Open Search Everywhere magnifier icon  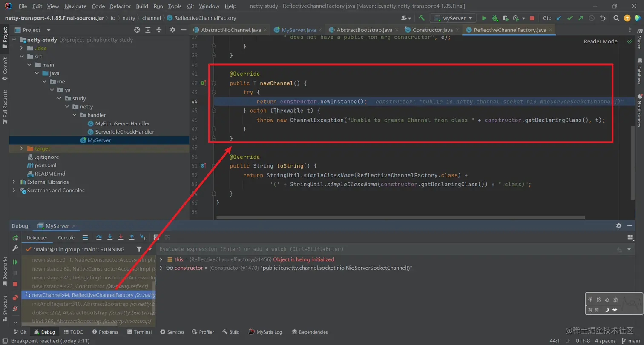coord(616,18)
